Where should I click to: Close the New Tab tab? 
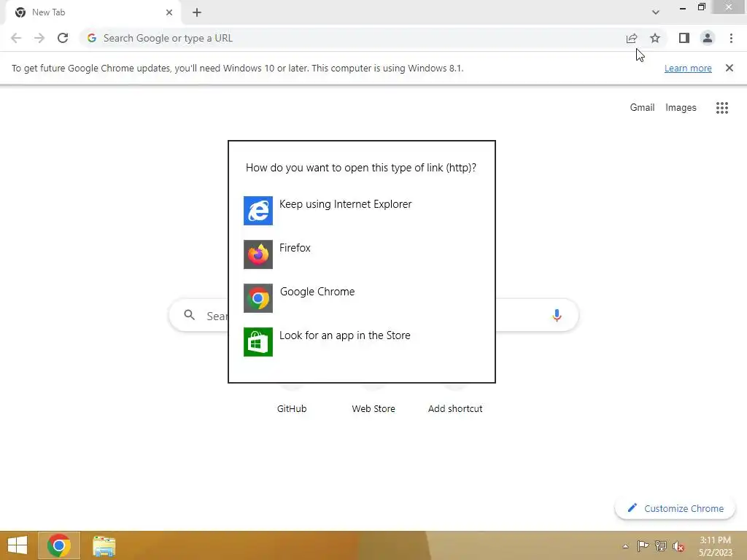coord(169,12)
